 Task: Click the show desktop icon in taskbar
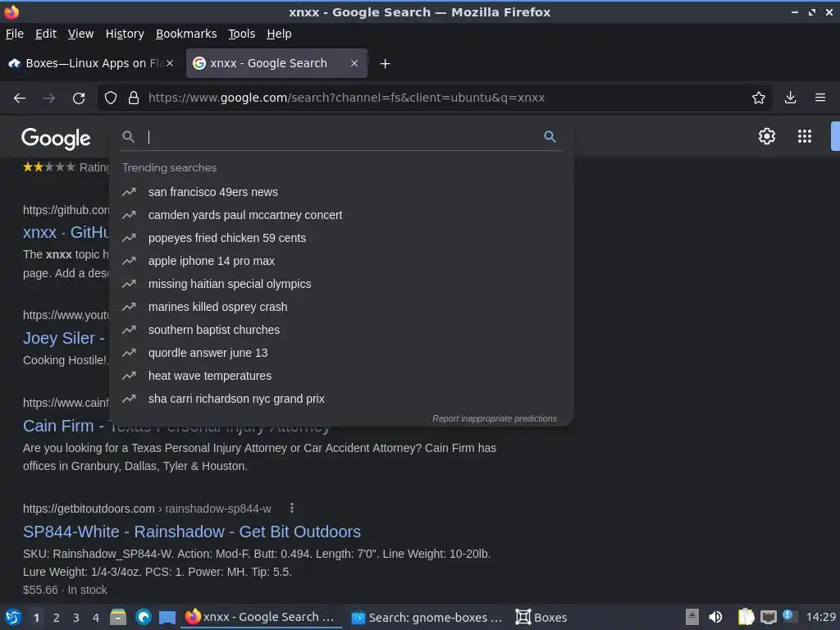(x=167, y=618)
